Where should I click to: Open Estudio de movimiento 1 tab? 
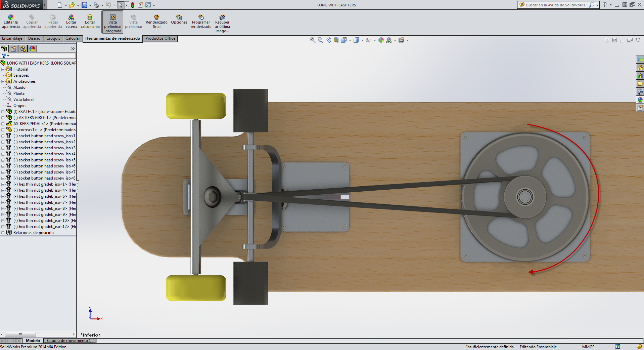point(68,341)
